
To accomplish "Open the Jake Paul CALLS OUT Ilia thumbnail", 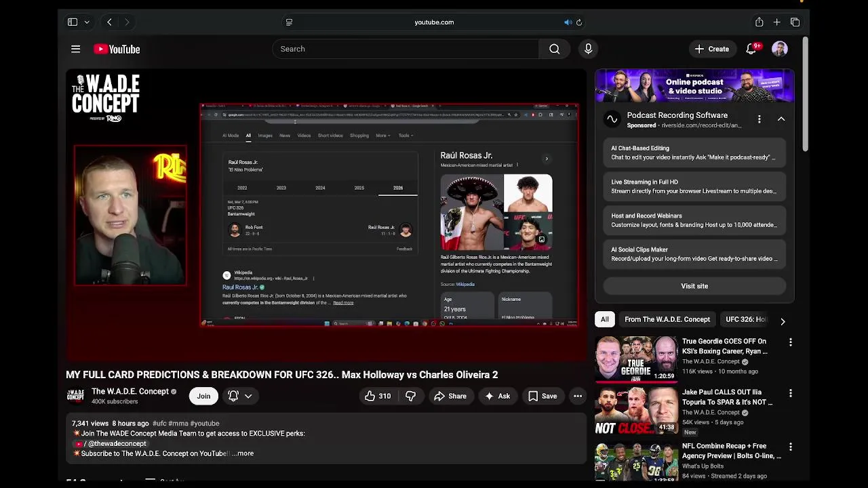I will click(636, 410).
